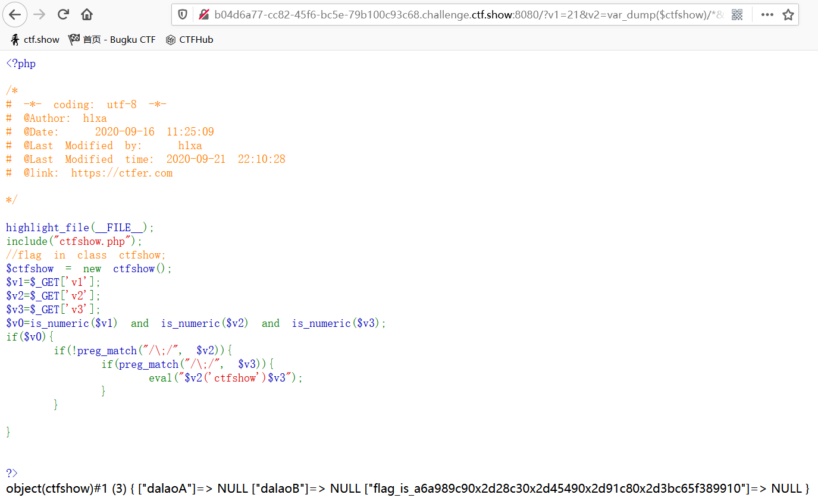
Task: Open tracking protection shield info
Action: (183, 14)
